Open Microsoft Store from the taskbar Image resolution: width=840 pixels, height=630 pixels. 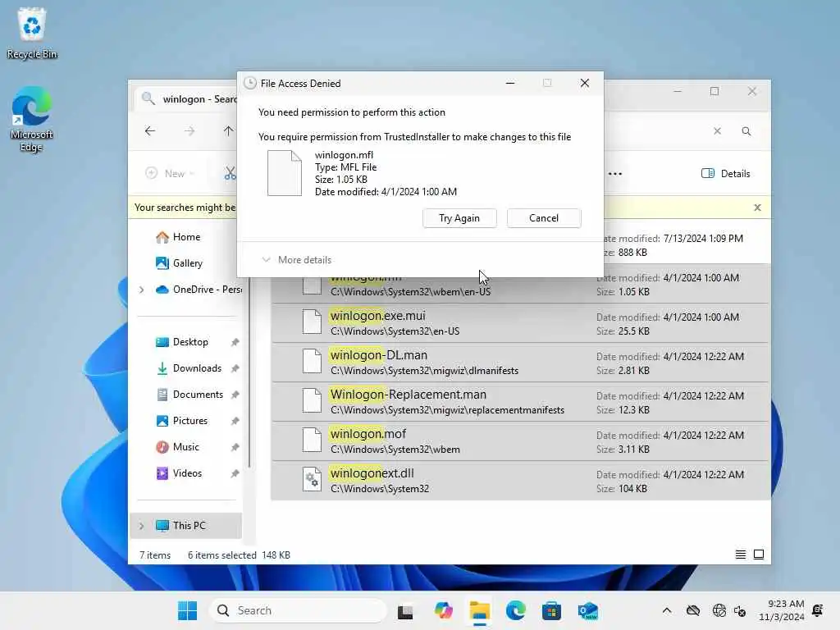click(x=551, y=610)
